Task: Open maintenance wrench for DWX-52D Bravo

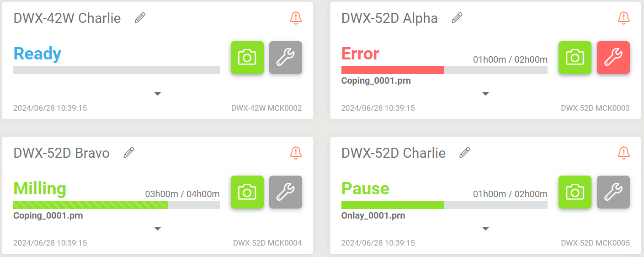Action: coord(286,192)
